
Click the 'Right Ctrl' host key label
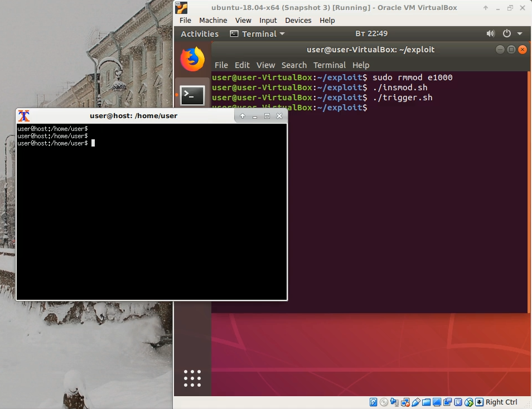[501, 402]
